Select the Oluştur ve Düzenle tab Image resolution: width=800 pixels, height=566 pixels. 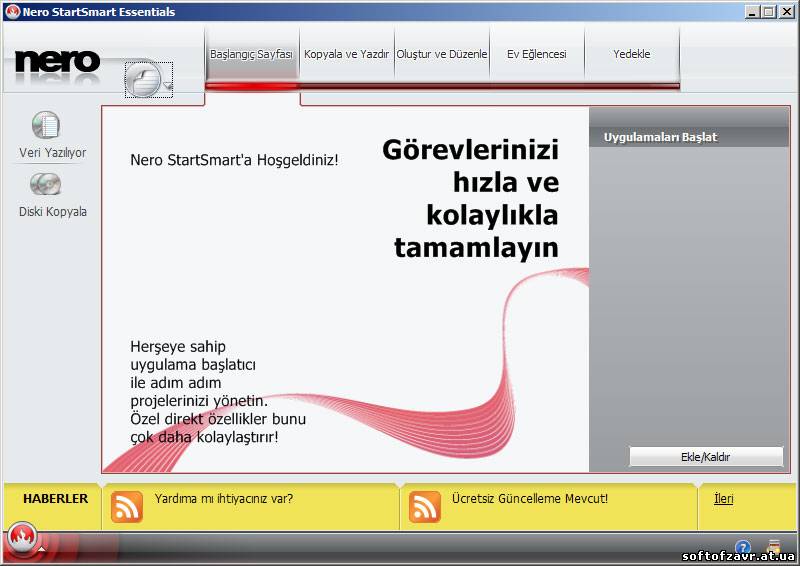pos(442,54)
